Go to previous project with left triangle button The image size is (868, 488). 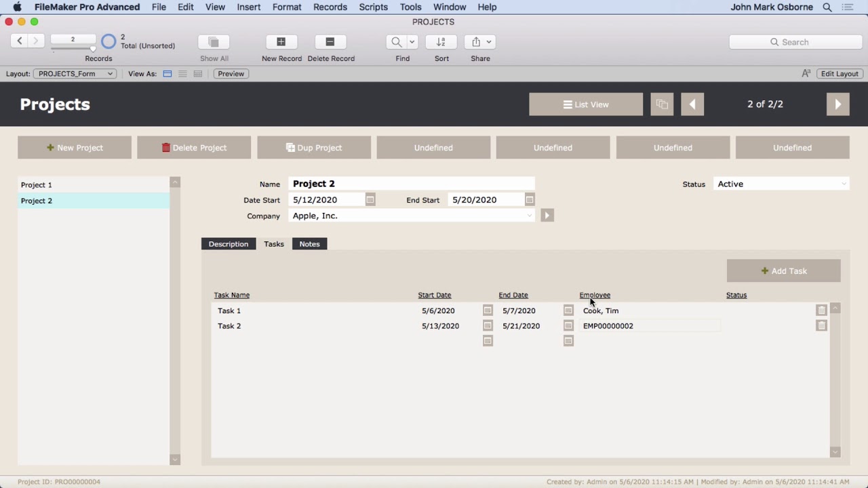click(692, 104)
